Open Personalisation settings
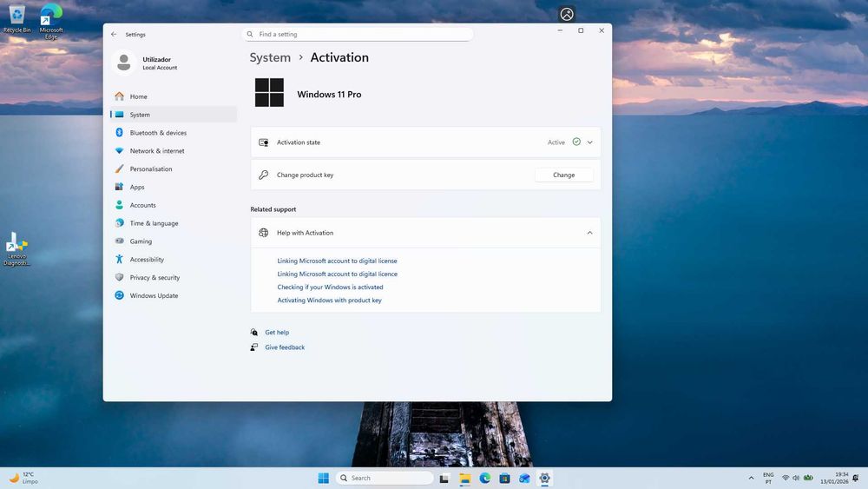Screen dimensions: 868x489 (174, 169)
